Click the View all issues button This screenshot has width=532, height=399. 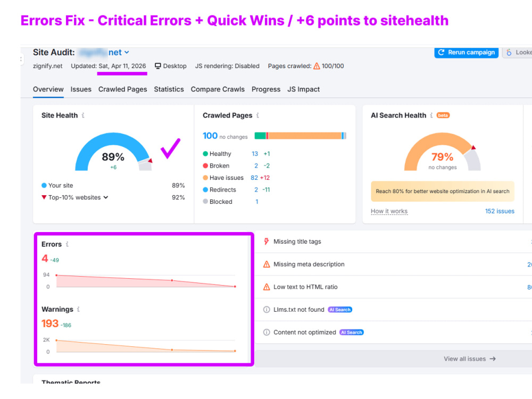[x=470, y=359]
